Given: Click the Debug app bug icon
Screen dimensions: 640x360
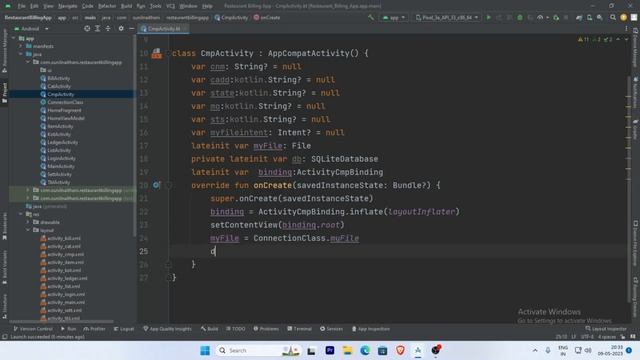Looking at the screenshot, I should pyautogui.click(x=520, y=18).
